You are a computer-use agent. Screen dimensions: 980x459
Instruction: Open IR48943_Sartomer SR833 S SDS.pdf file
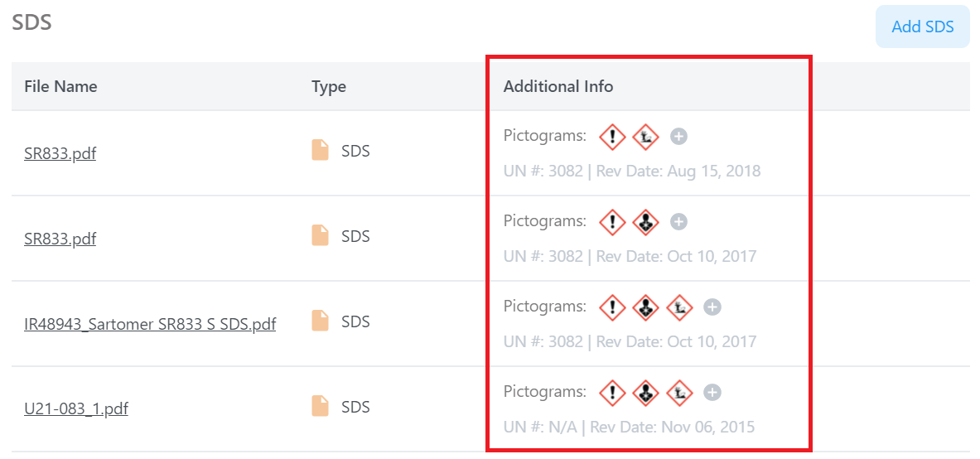150,324
